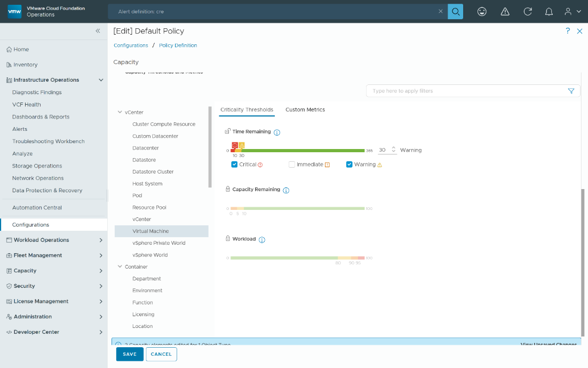Viewport: 588px width, 368px height.
Task: Collapse the vCenter tree group
Action: click(120, 112)
